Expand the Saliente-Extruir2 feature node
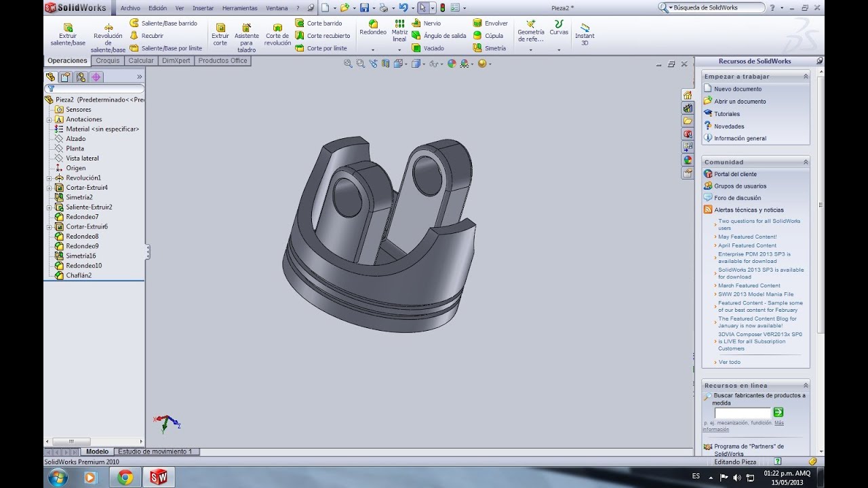 tap(49, 207)
